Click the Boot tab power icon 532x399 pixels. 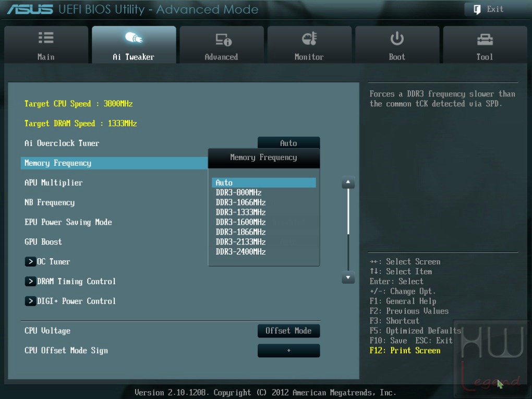[396, 39]
